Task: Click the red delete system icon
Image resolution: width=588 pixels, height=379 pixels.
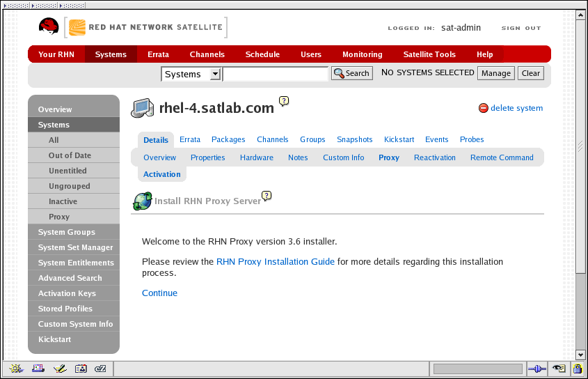Action: pos(484,108)
